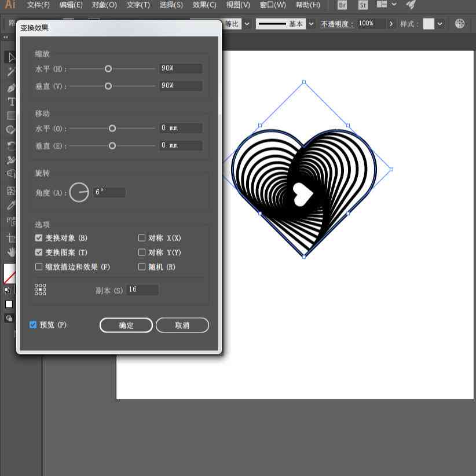Open 编辑(E) menu
This screenshot has height=476, width=476.
71,5
